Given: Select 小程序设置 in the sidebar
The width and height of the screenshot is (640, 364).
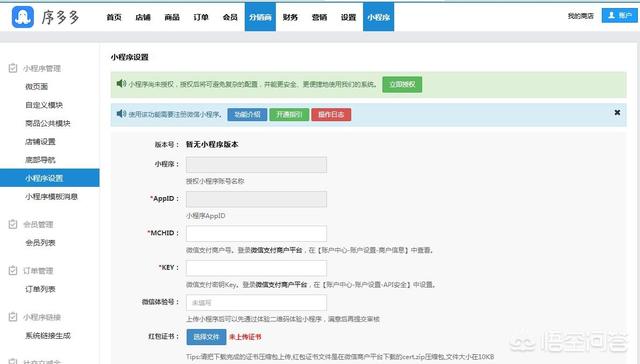Looking at the screenshot, I should pyautogui.click(x=49, y=178).
